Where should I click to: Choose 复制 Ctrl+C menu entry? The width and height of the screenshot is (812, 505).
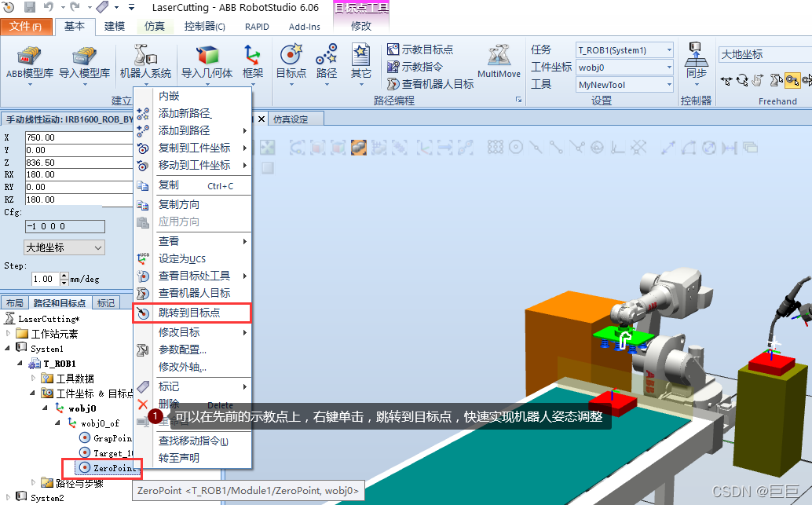(192, 185)
